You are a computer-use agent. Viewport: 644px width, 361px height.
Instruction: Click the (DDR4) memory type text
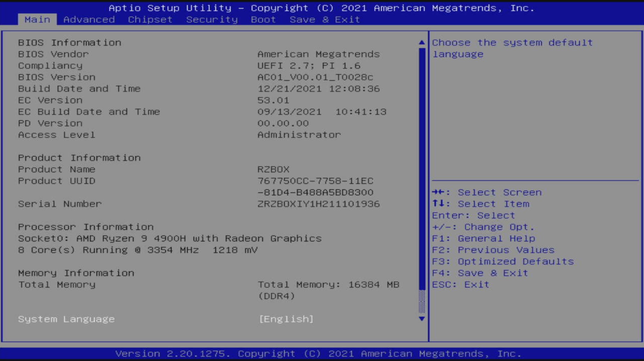click(276, 296)
